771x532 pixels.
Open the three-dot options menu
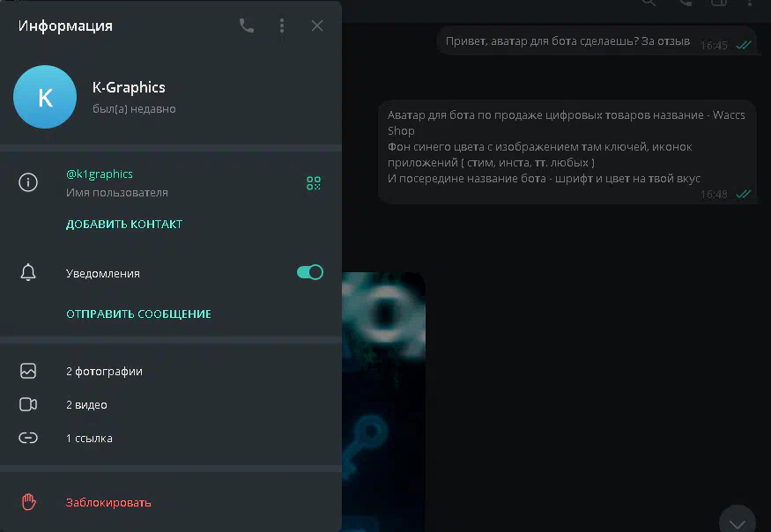(282, 26)
